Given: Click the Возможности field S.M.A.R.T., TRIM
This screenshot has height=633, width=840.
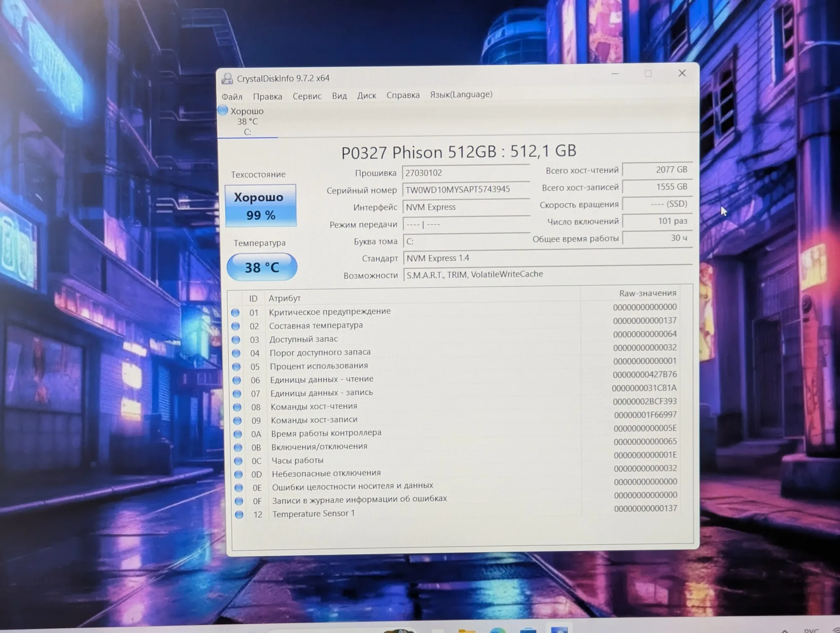Looking at the screenshot, I should [x=548, y=274].
